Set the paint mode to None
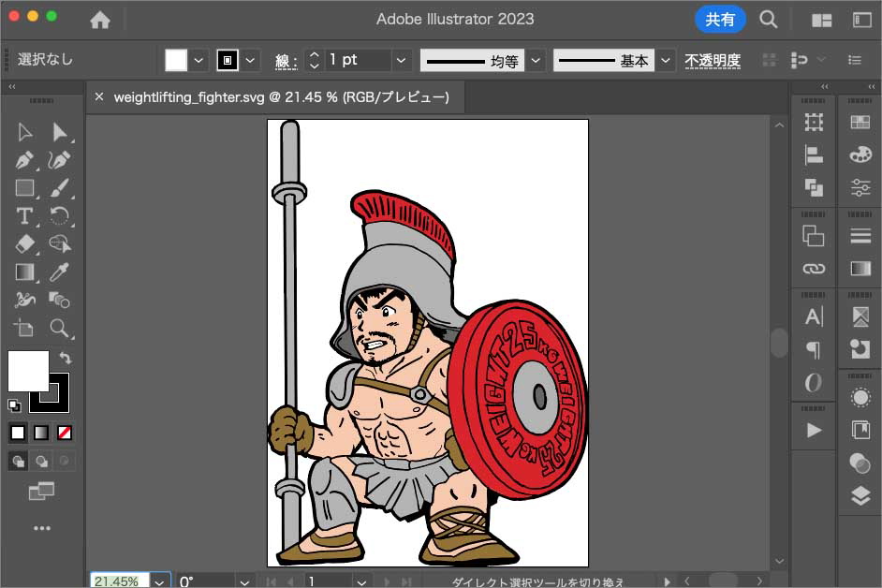This screenshot has height=588, width=882. pyautogui.click(x=65, y=433)
